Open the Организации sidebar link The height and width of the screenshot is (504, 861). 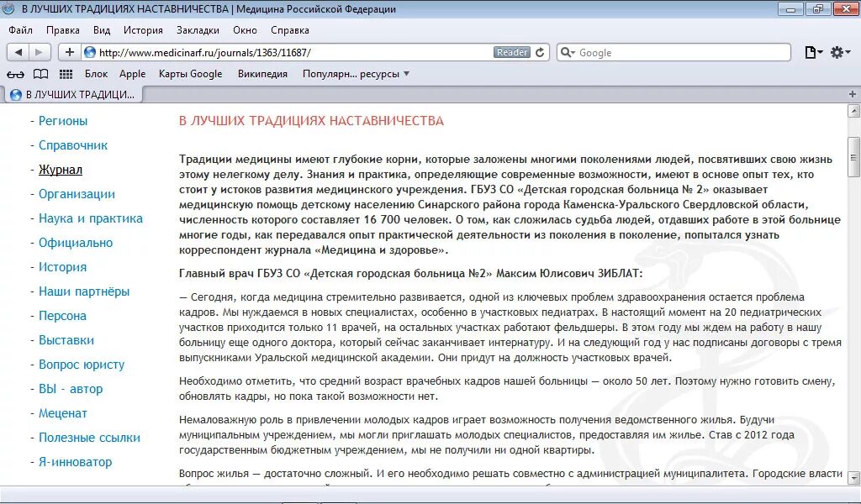[77, 194]
